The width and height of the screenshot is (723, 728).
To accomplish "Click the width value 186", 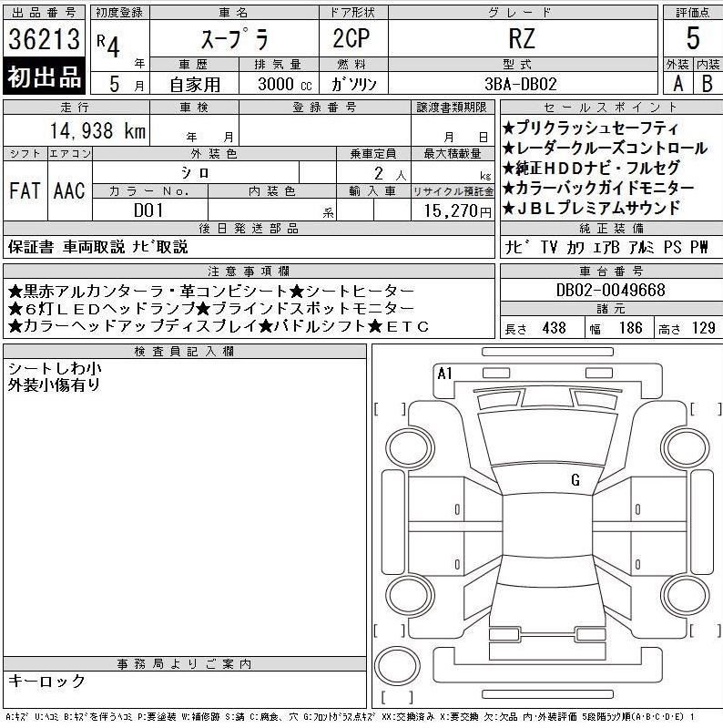I will point(631,328).
